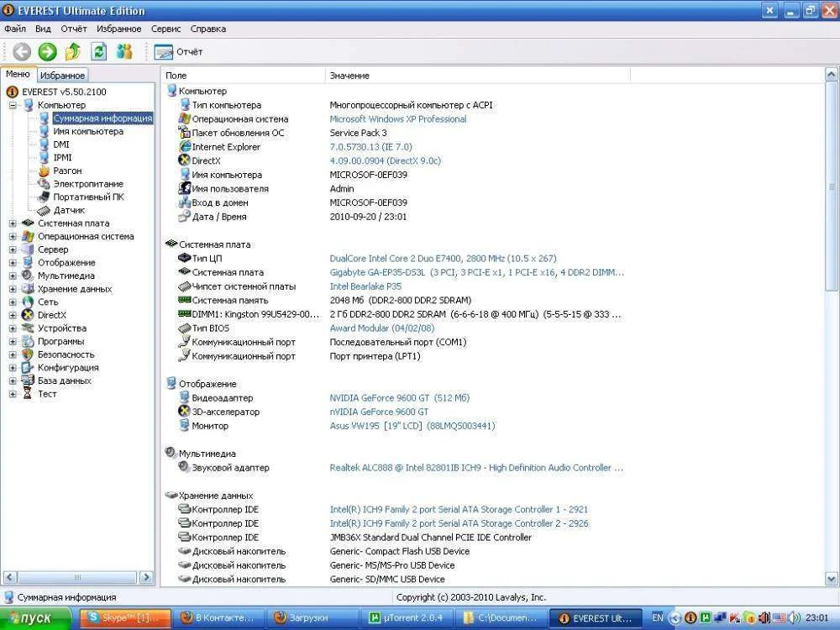The height and width of the screenshot is (630, 840).
Task: Open the Вид menu
Action: [43, 29]
